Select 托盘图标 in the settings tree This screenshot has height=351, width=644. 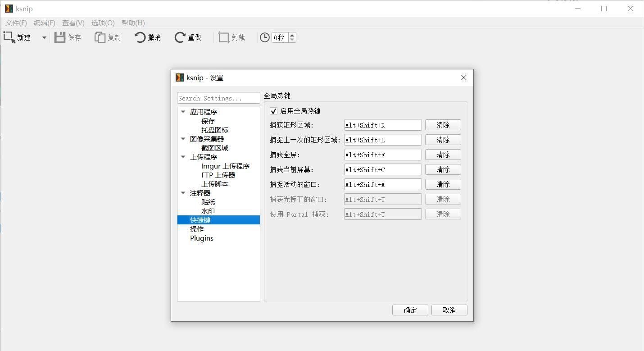215,130
